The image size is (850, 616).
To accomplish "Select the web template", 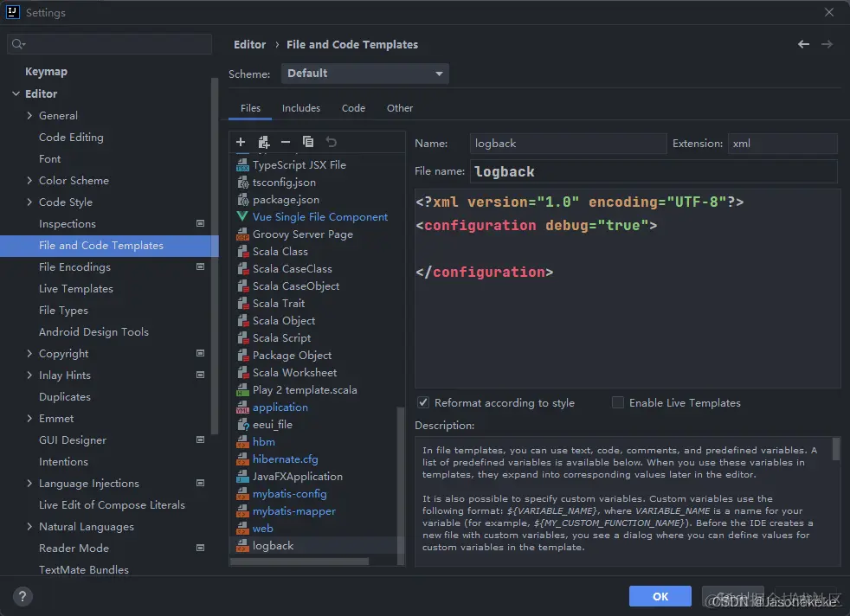I will click(263, 529).
